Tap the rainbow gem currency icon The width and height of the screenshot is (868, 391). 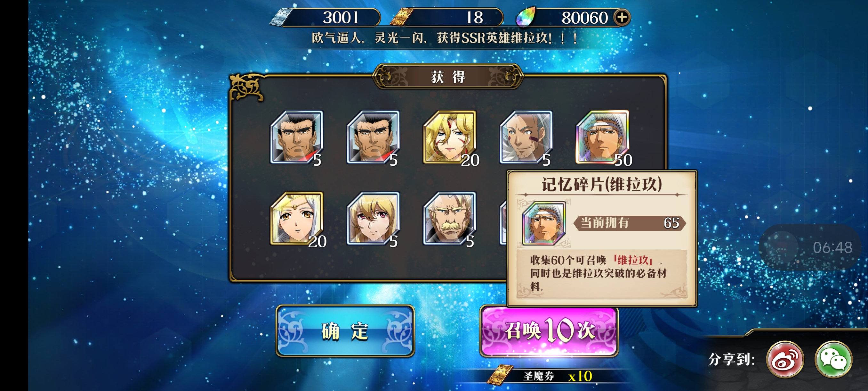point(526,17)
